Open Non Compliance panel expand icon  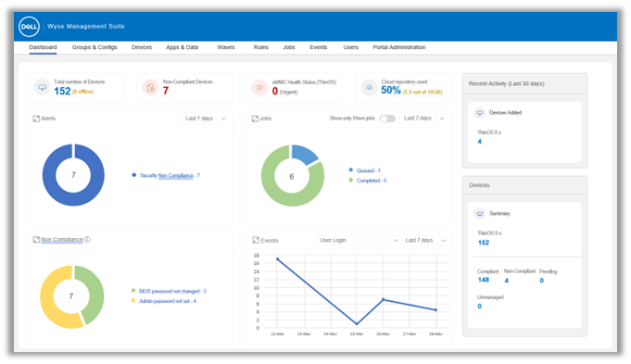[x=36, y=240]
